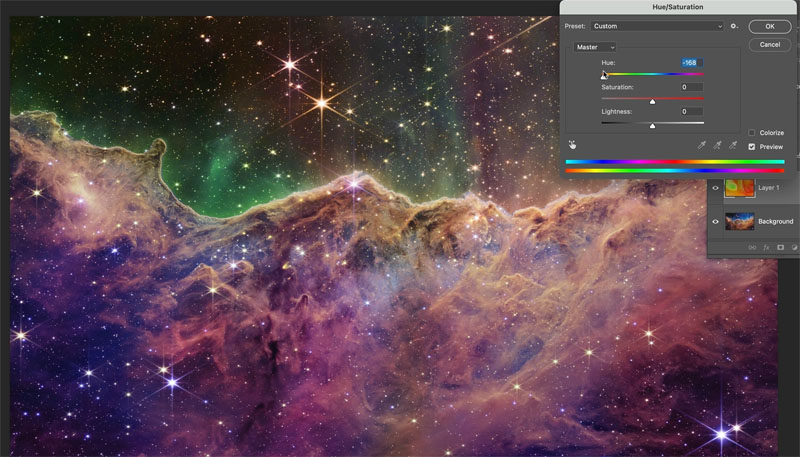Image resolution: width=800 pixels, height=457 pixels.
Task: Open the Preset dropdown showing Custom
Action: (657, 26)
